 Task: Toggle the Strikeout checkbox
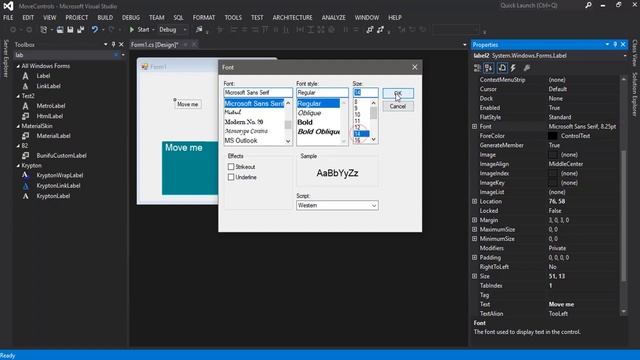[x=231, y=167]
